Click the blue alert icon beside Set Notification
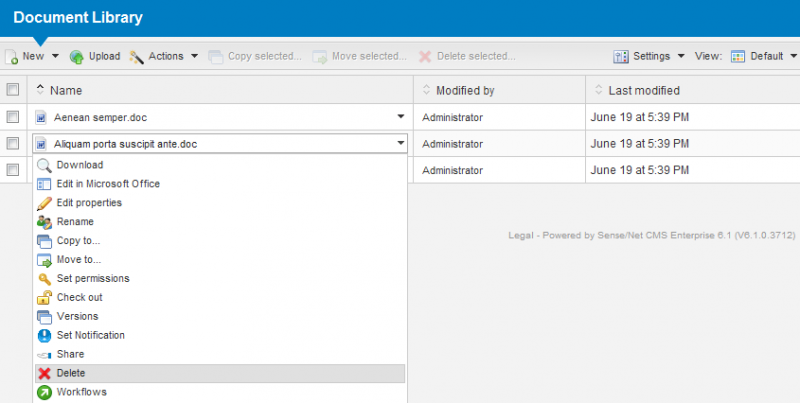 pyautogui.click(x=44, y=335)
